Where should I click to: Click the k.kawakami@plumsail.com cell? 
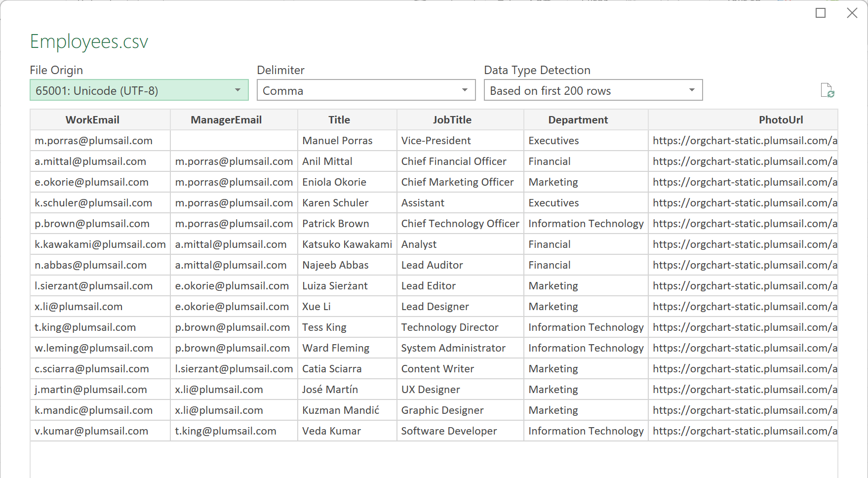pos(100,244)
